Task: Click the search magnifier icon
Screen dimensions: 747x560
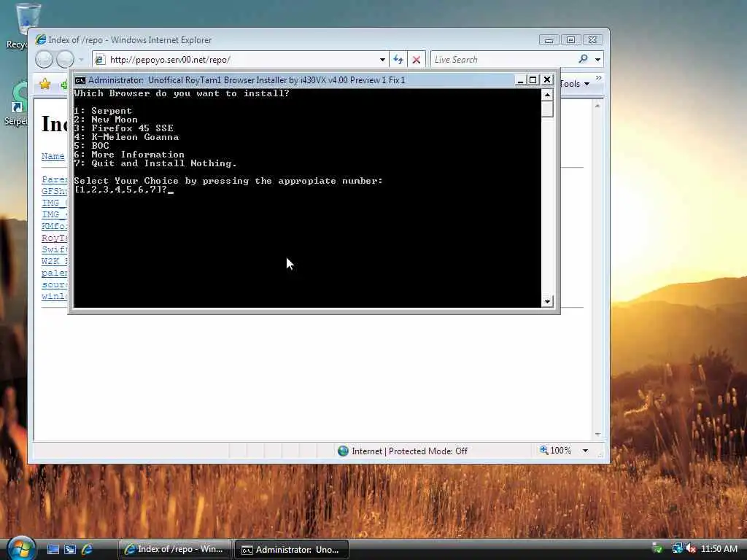Action: tap(583, 59)
